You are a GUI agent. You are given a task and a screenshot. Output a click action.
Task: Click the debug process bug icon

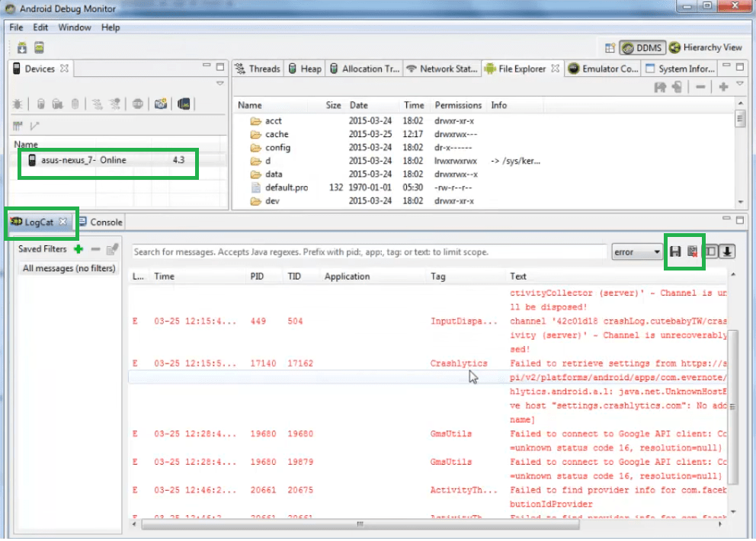pyautogui.click(x=18, y=104)
